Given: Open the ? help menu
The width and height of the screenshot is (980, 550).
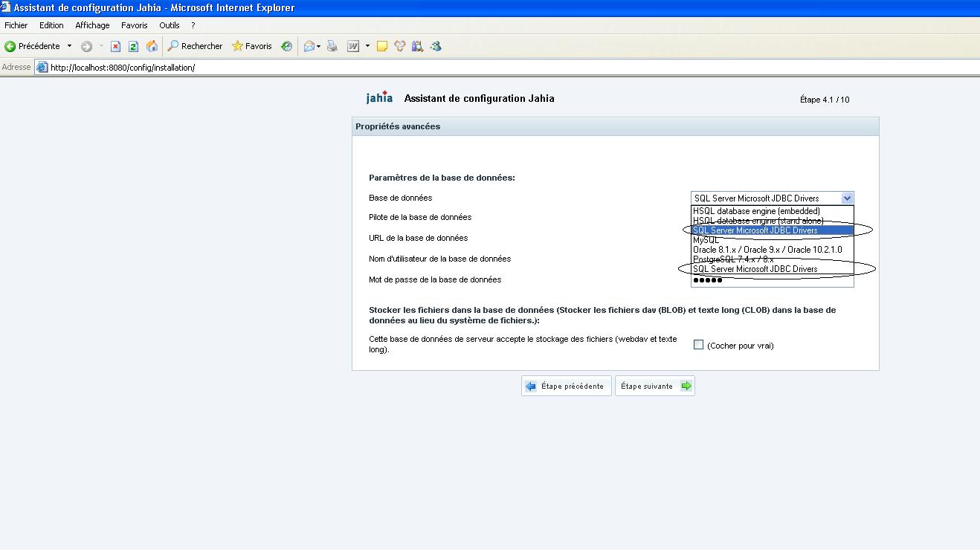Looking at the screenshot, I should 193,25.
